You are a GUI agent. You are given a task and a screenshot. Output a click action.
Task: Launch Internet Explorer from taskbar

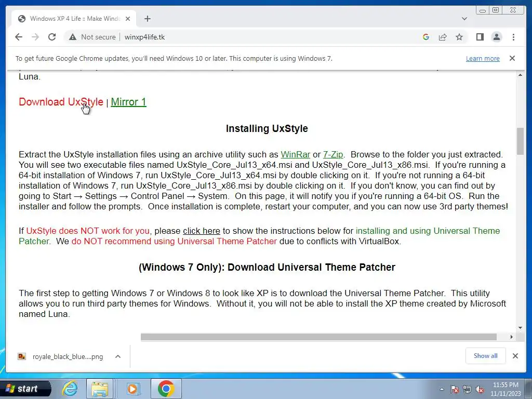(70, 389)
